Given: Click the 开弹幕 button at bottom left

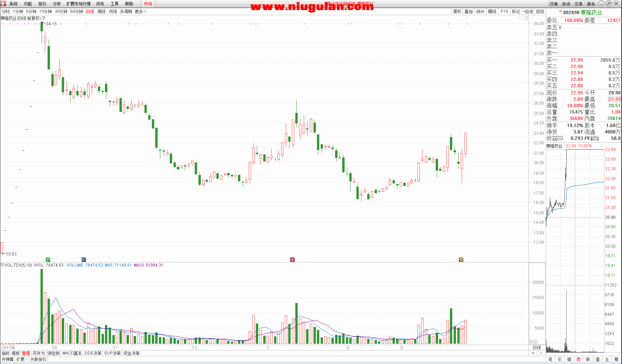Looking at the screenshot, I should [7, 360].
